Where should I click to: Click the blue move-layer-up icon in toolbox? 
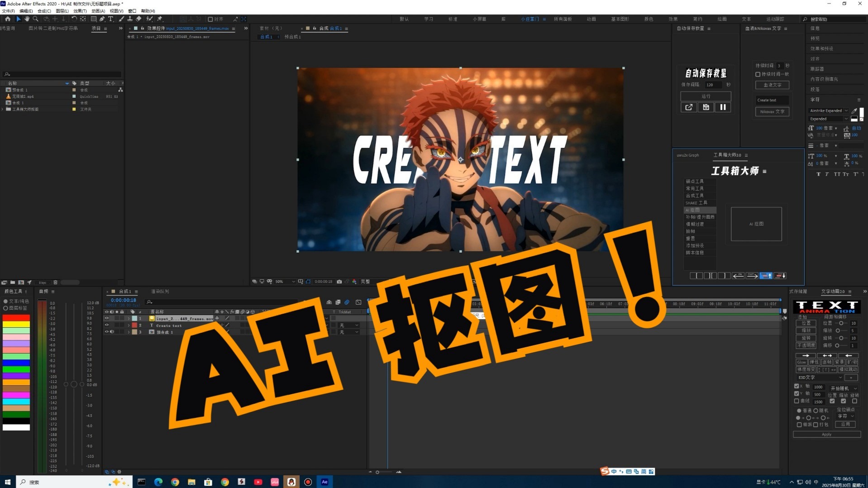(x=766, y=276)
